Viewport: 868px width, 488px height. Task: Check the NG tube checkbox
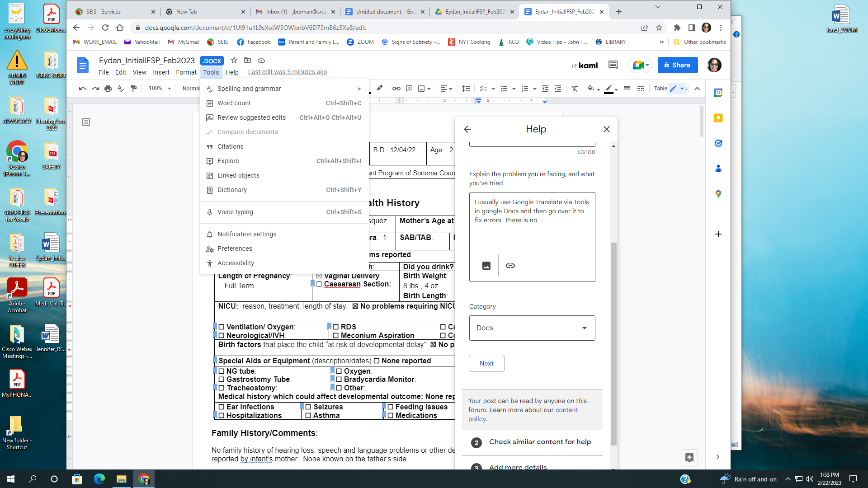[222, 371]
